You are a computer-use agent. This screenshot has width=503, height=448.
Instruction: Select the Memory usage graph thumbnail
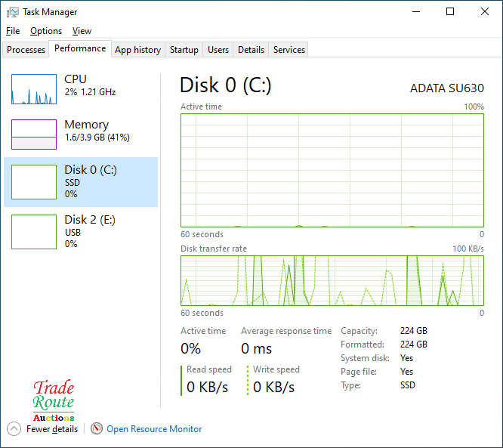[x=34, y=134]
